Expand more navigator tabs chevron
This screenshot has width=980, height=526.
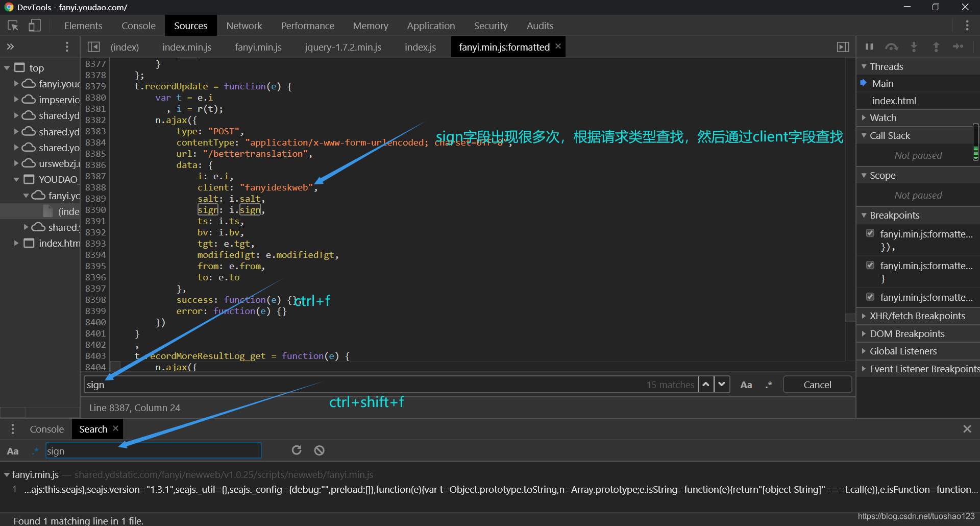(x=10, y=46)
